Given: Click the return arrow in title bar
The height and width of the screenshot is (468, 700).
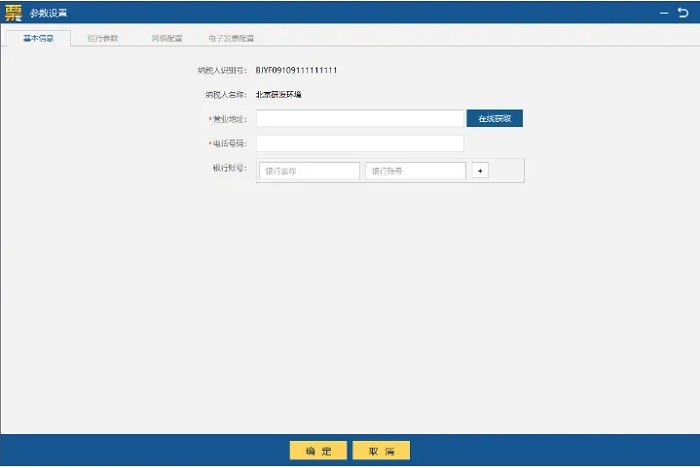Looking at the screenshot, I should [683, 12].
